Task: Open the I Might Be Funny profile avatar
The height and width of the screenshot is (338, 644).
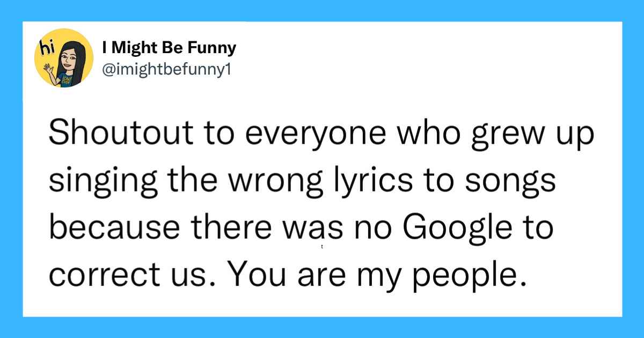Action: point(64,58)
